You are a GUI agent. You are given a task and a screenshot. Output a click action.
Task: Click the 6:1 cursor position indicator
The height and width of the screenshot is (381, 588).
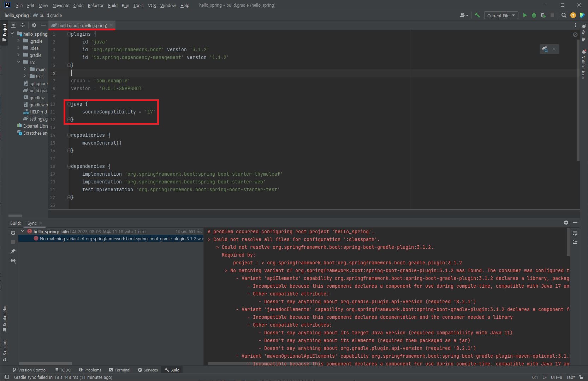tap(535, 377)
